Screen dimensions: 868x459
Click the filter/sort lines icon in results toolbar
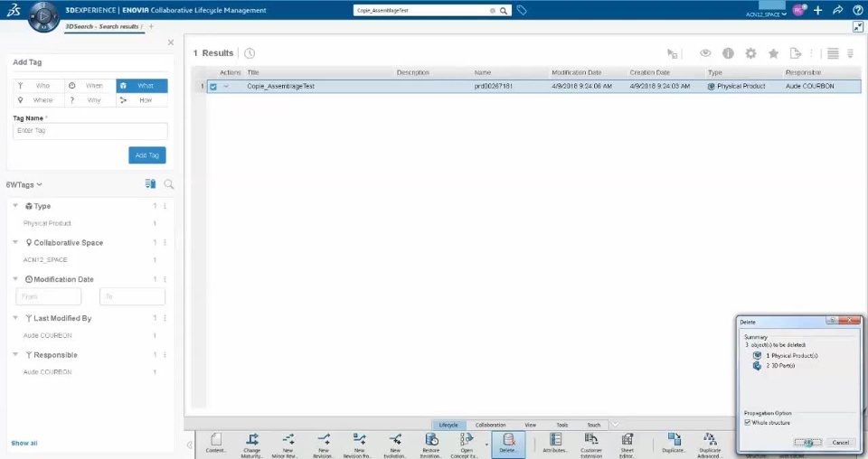point(850,53)
